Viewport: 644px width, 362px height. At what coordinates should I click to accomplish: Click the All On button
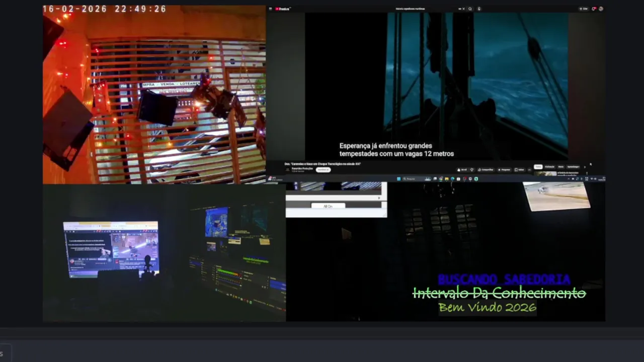coord(328,206)
